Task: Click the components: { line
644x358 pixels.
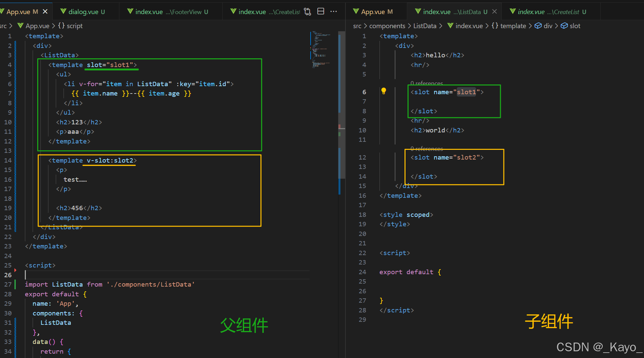Action: click(x=58, y=313)
